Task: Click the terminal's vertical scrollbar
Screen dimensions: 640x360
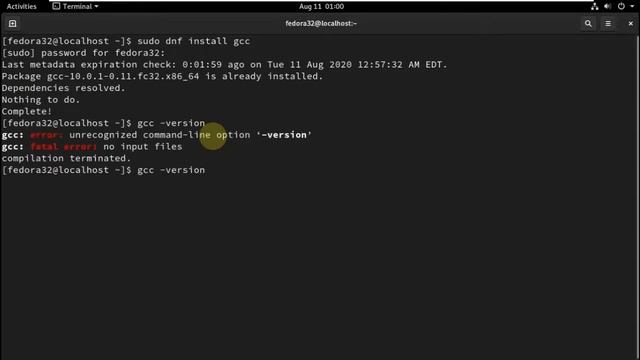Action: (638, 198)
